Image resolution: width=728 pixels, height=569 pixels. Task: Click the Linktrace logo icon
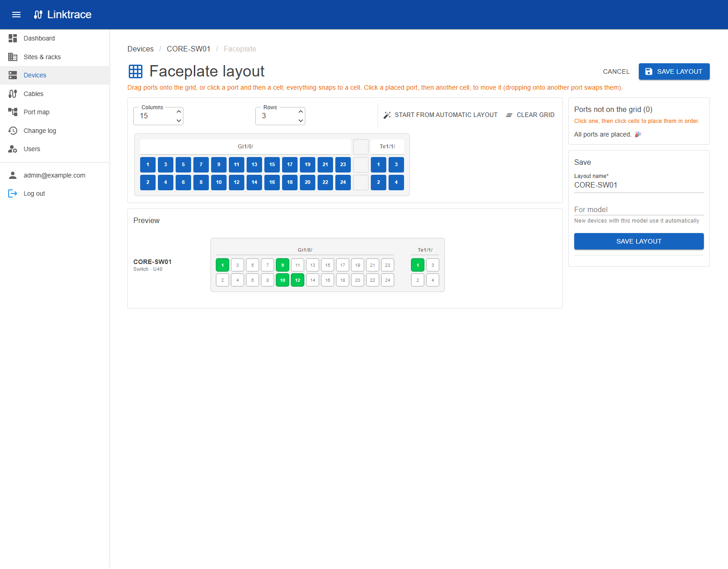coord(38,15)
